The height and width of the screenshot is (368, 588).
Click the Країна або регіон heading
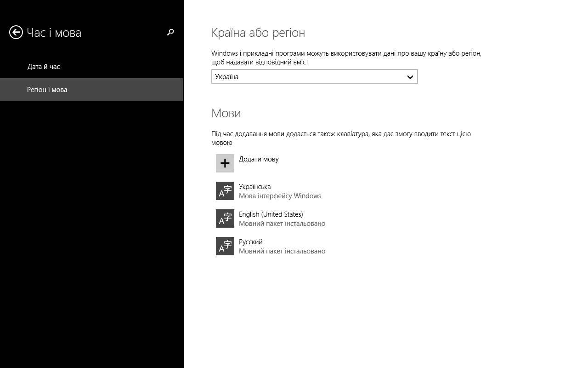coord(258,33)
